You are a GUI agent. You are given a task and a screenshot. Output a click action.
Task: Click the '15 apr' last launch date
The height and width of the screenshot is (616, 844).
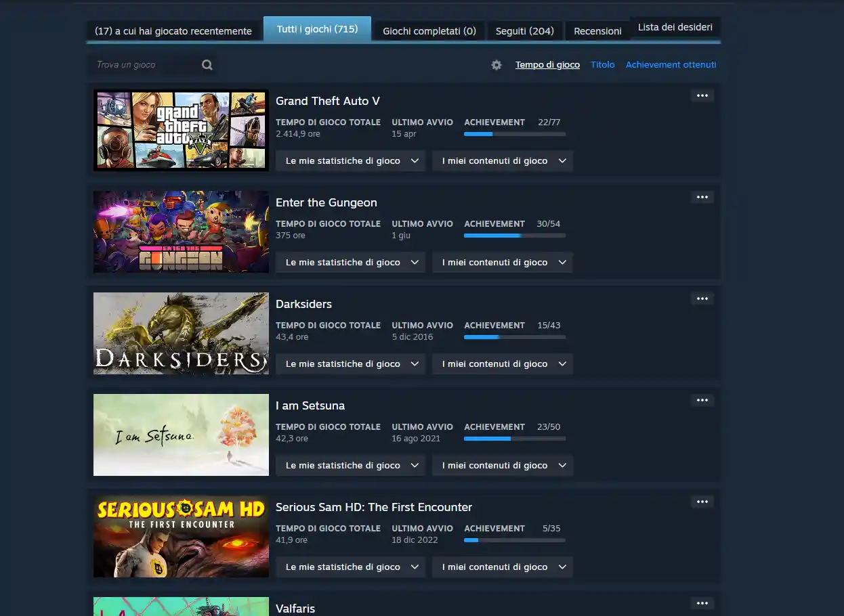click(404, 134)
